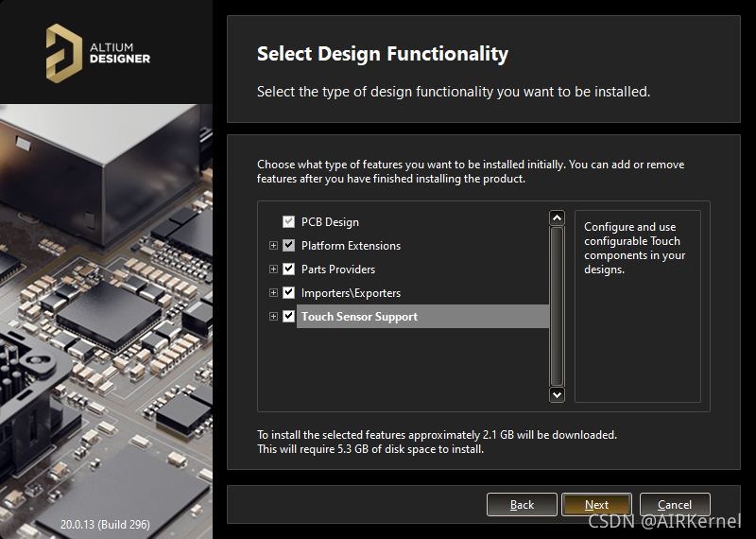The image size is (756, 539).
Task: Click the scroll up arrow in feature list
Action: coord(557,218)
